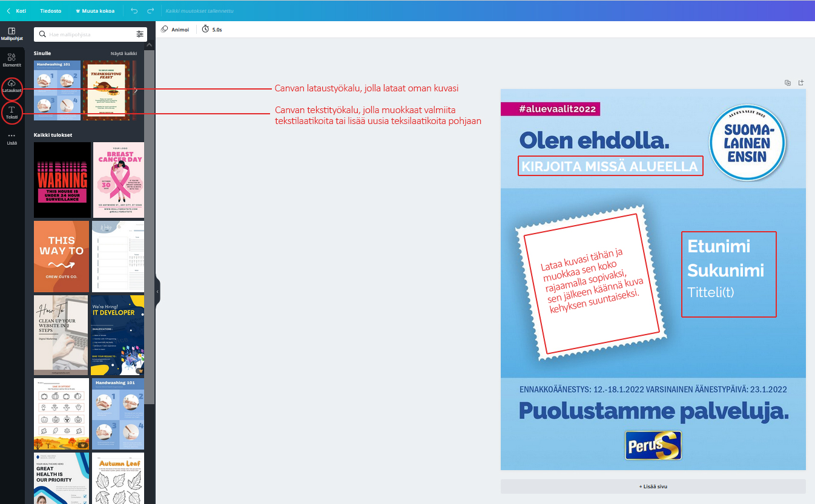Click the Koti back button

point(16,11)
